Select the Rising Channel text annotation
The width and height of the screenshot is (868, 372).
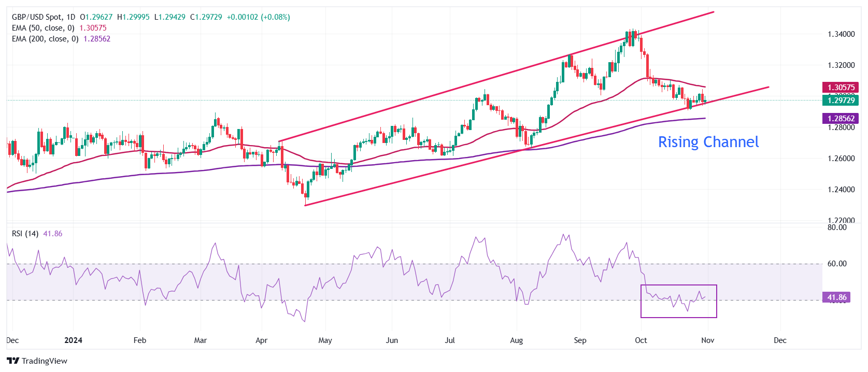click(x=708, y=142)
